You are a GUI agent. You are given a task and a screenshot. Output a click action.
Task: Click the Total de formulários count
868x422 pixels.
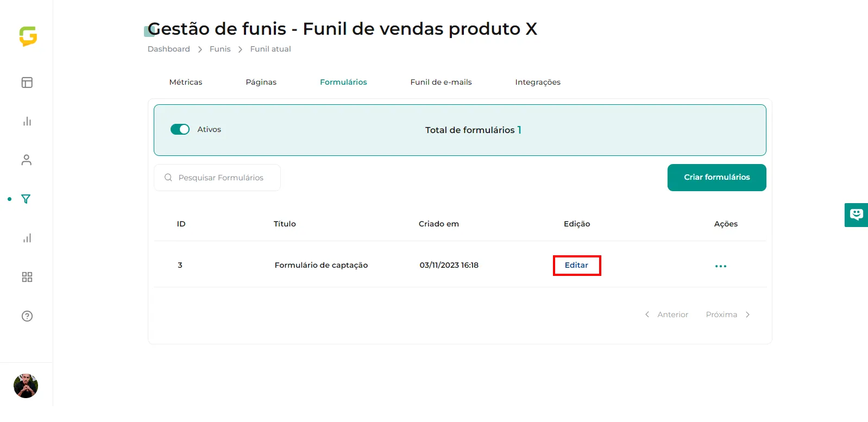pos(519,130)
